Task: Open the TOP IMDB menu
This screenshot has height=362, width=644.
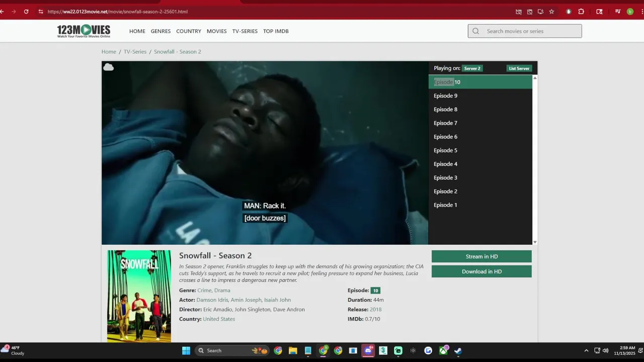Action: (276, 31)
